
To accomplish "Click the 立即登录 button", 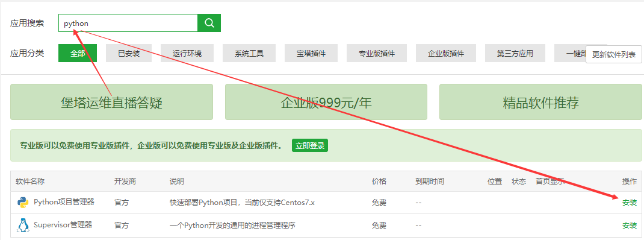I will (310, 145).
